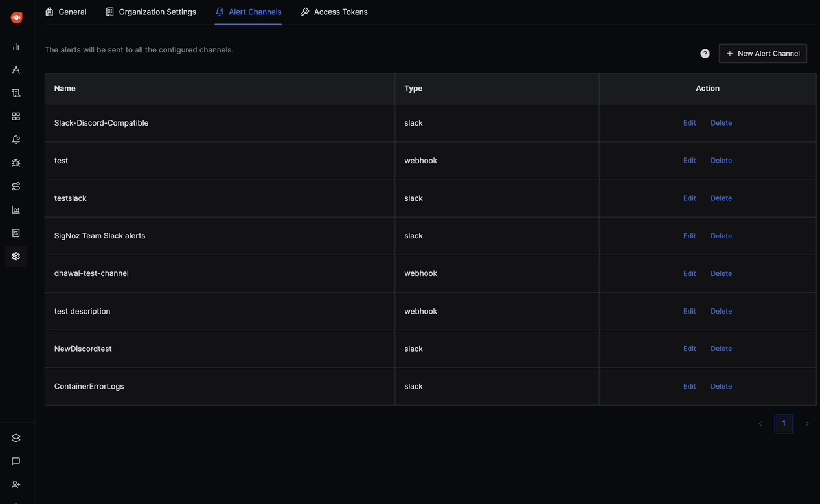Edit the ContainerErrorLogs channel
The height and width of the screenshot is (504, 820).
(x=690, y=386)
